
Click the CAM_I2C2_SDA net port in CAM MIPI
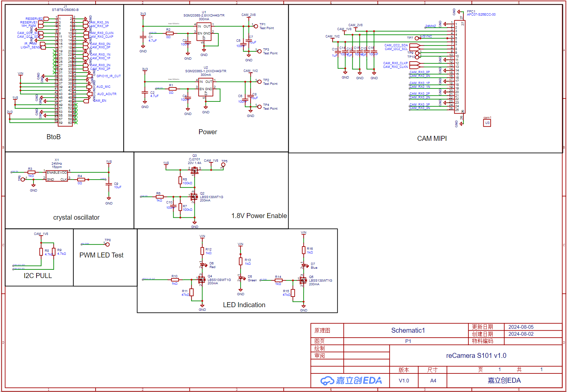396,45
